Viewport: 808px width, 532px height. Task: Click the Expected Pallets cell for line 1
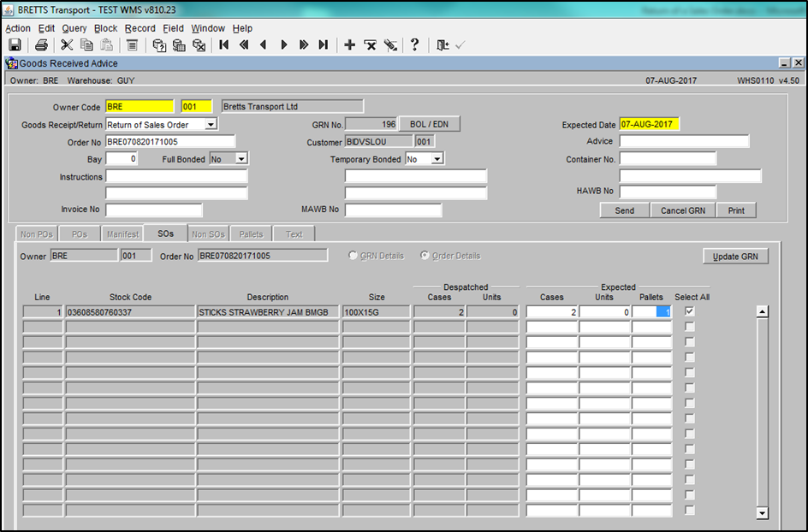[652, 311]
